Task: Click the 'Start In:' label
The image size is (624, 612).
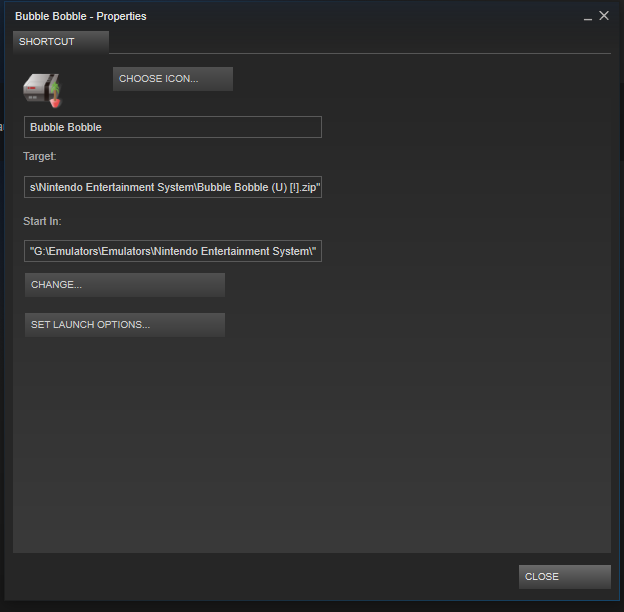Action: tap(42, 221)
